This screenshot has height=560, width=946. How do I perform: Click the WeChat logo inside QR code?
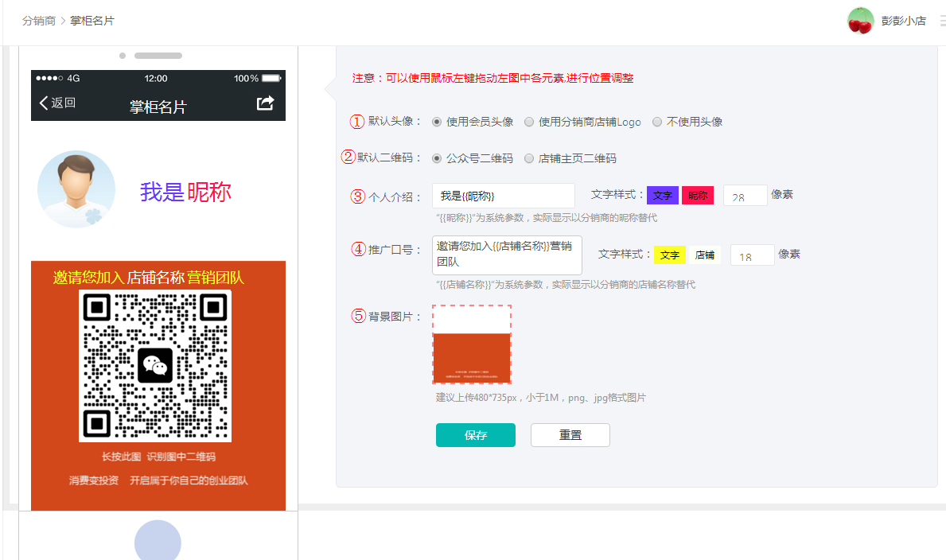pos(155,366)
